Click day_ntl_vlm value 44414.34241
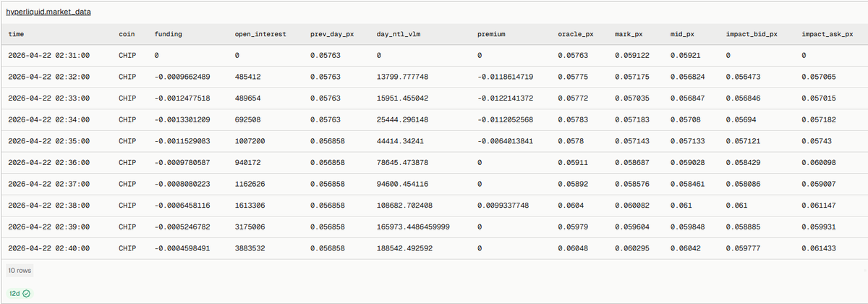 (400, 141)
